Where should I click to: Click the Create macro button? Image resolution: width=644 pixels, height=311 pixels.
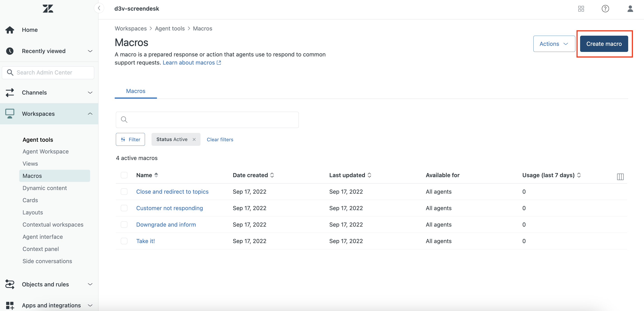point(604,44)
